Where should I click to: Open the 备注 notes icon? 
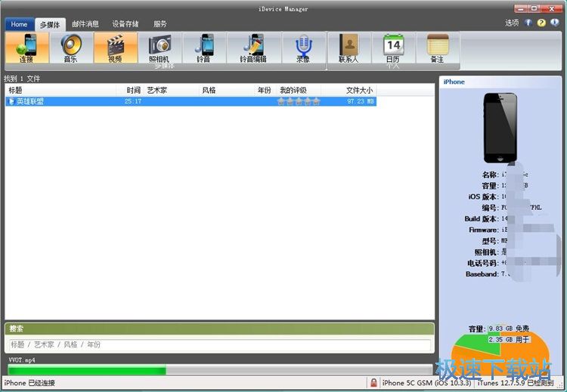pos(438,48)
